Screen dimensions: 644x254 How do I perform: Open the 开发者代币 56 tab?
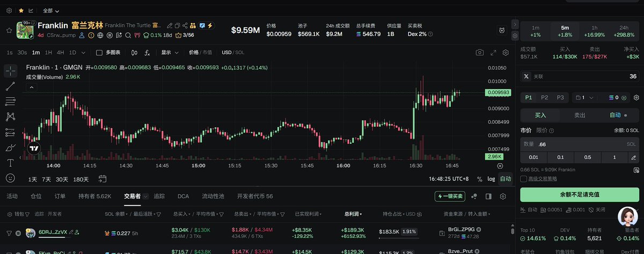click(x=255, y=197)
